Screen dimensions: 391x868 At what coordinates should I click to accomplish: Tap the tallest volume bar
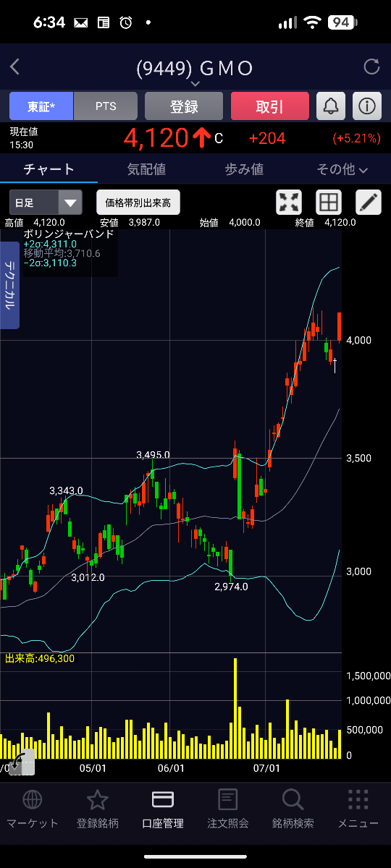(235, 708)
